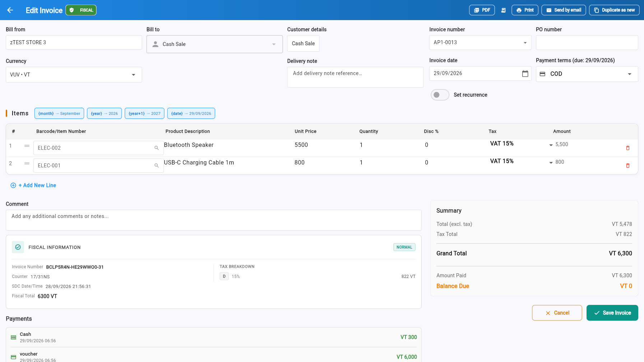Click the PO number input field

(587, 42)
